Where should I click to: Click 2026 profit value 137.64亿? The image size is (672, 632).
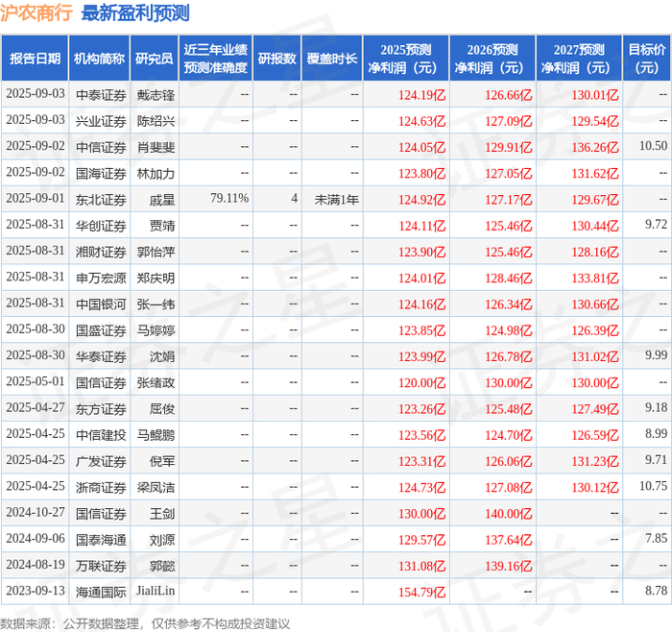[508, 540]
